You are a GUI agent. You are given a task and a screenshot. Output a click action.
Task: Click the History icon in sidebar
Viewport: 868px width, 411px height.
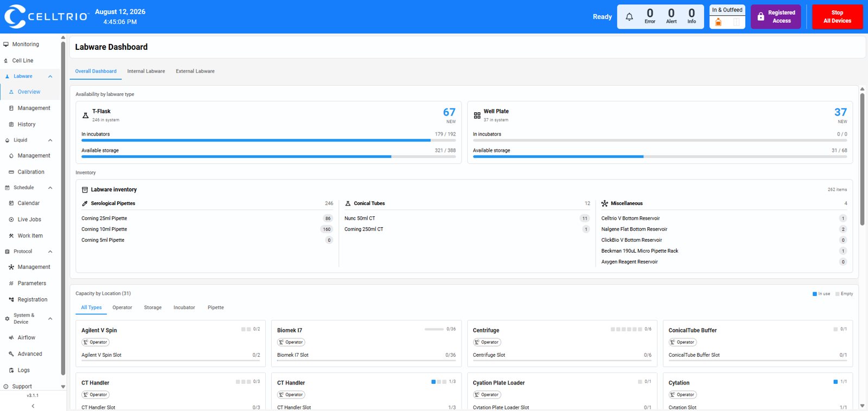coord(11,125)
